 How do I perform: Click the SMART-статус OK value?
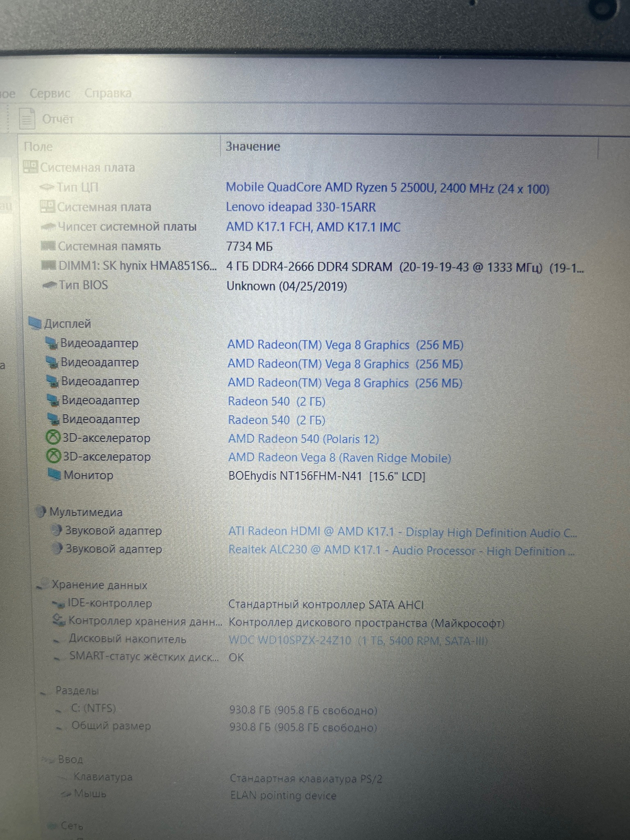(235, 657)
